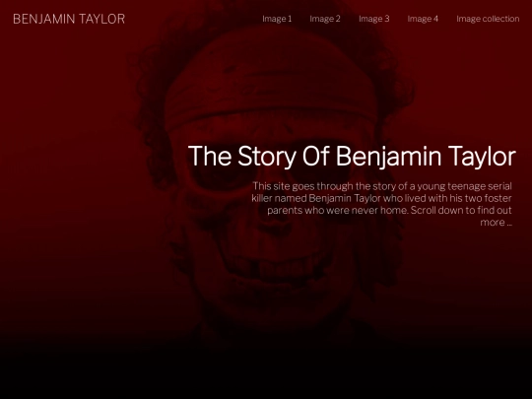This screenshot has height=399, width=532.
Task: Open the Image 1 navigation link
Action: pos(277,19)
